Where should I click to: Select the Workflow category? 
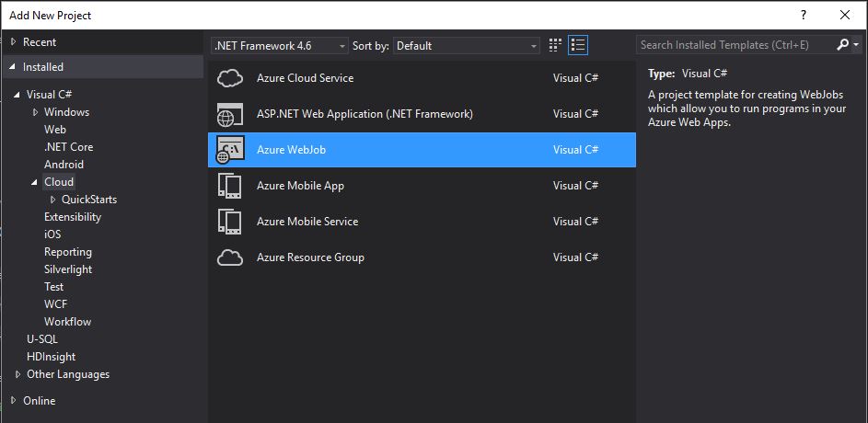click(x=67, y=321)
